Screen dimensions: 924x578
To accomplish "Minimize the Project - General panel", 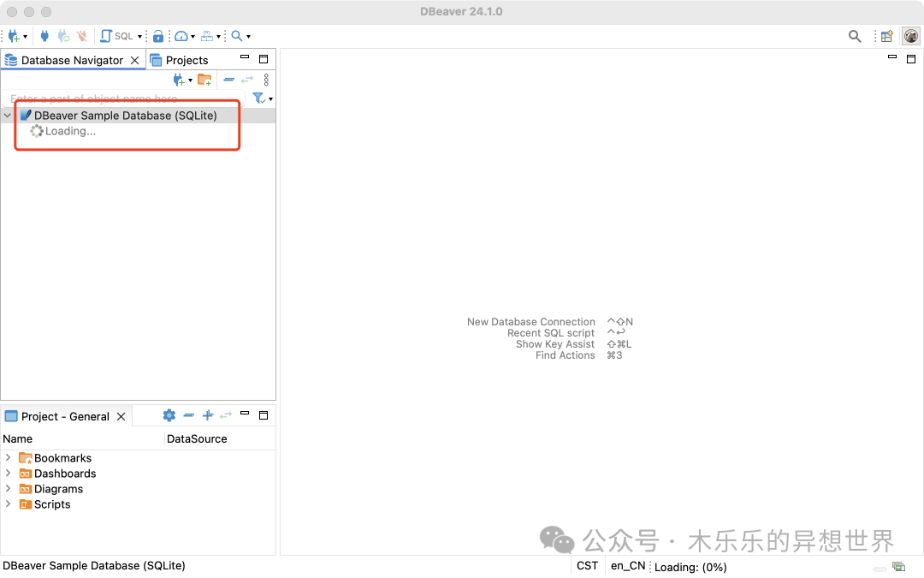I will (245, 414).
